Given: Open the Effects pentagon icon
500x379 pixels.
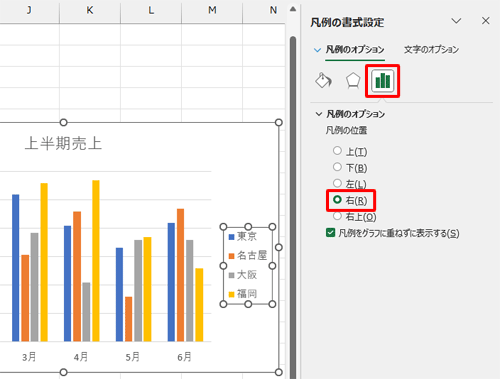Looking at the screenshot, I should point(353,80).
